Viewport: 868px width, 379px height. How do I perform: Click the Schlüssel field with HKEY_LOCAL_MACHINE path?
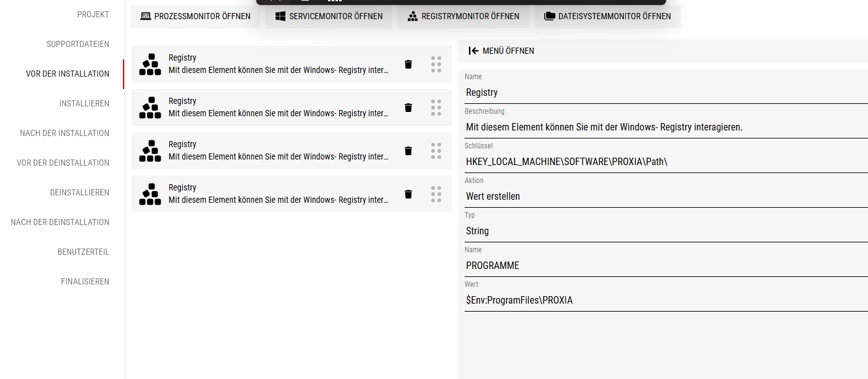[664, 162]
